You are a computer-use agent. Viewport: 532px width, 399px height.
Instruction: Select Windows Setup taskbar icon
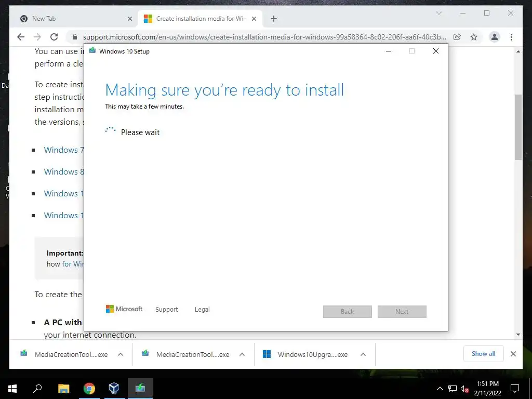coord(140,389)
